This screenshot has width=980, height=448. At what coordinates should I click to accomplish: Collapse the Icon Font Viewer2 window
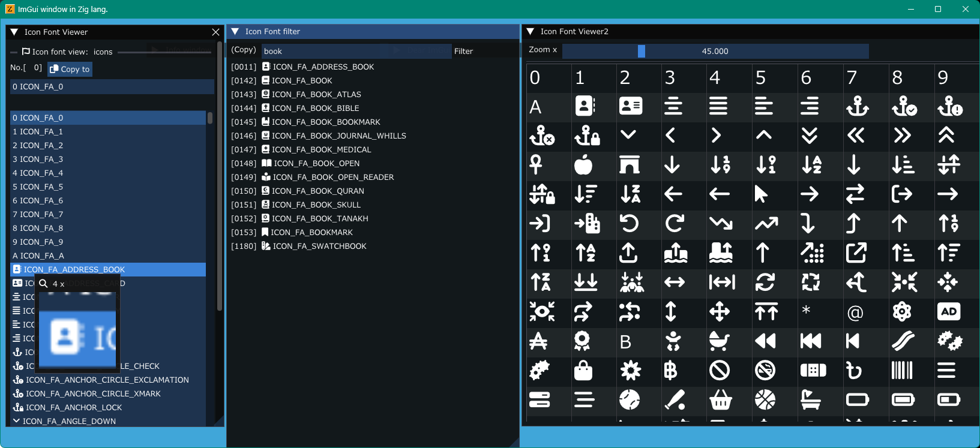pyautogui.click(x=531, y=31)
